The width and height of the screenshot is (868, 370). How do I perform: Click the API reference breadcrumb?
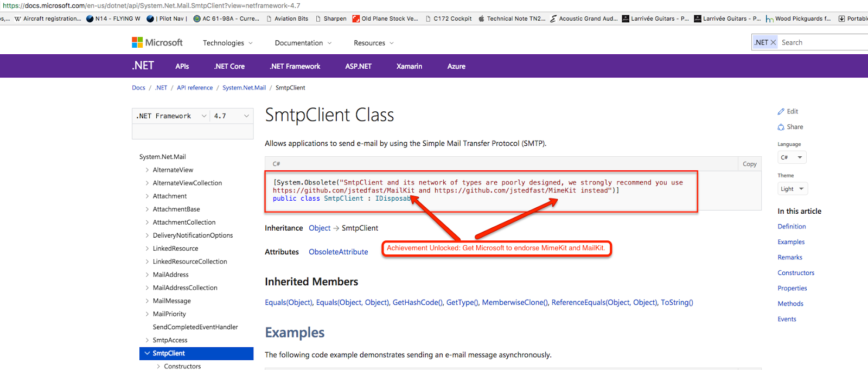pyautogui.click(x=195, y=87)
